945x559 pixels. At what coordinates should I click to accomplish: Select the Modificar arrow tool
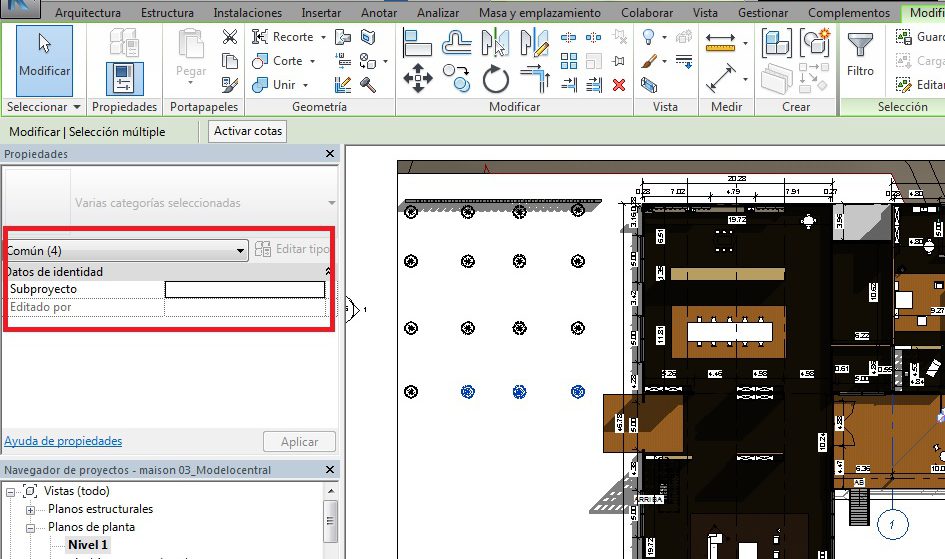pyautogui.click(x=44, y=58)
